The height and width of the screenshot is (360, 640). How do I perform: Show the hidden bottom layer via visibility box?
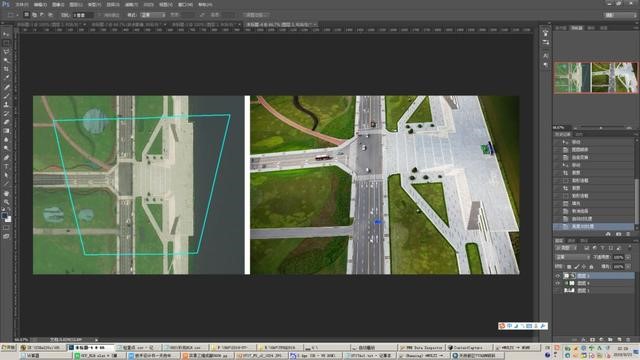pyautogui.click(x=558, y=291)
